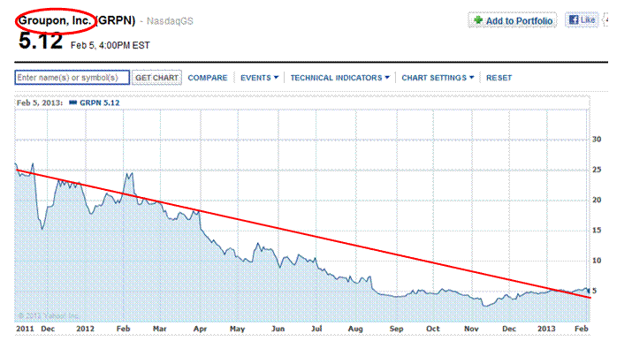Click the NasdaqGS exchange label
Viewport: 632px width, 364px height.
click(170, 21)
